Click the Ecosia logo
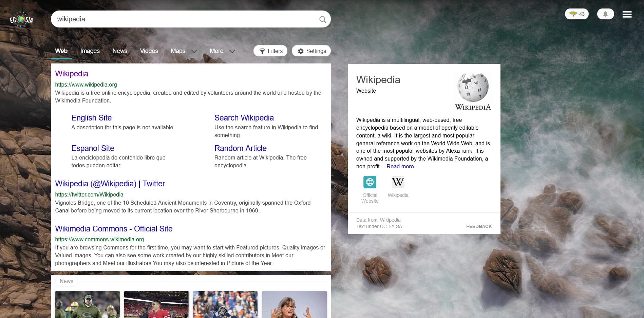 pos(21,19)
